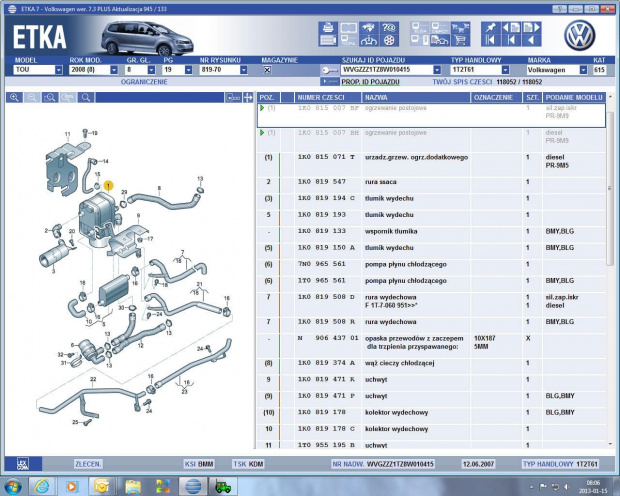620x496 pixels.
Task: Click the OGRANICZENIE link
Action: [x=144, y=82]
